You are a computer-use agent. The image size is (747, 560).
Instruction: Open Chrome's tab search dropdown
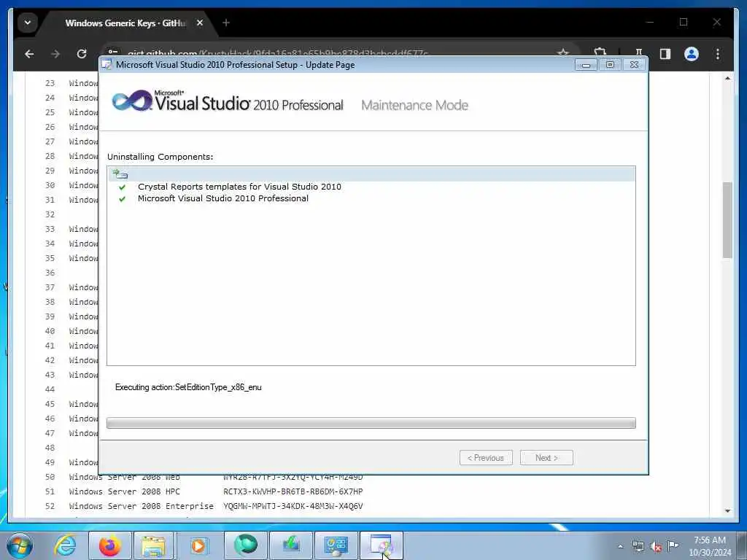pyautogui.click(x=28, y=23)
